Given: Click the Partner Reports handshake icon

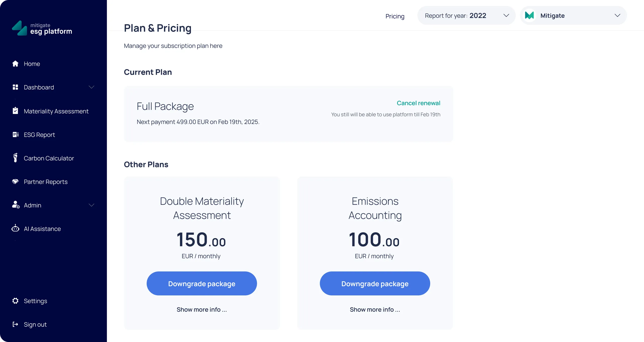Looking at the screenshot, I should pos(15,182).
